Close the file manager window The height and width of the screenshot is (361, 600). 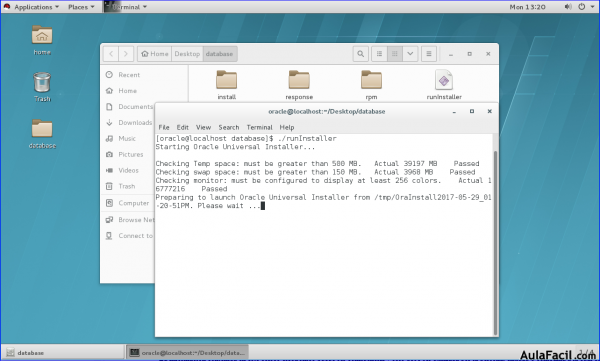click(488, 54)
